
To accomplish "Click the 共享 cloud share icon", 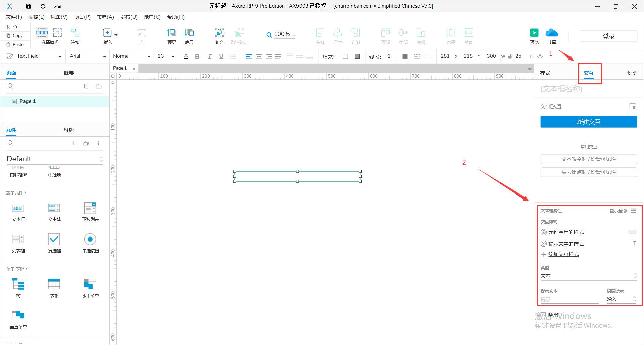I will [552, 33].
